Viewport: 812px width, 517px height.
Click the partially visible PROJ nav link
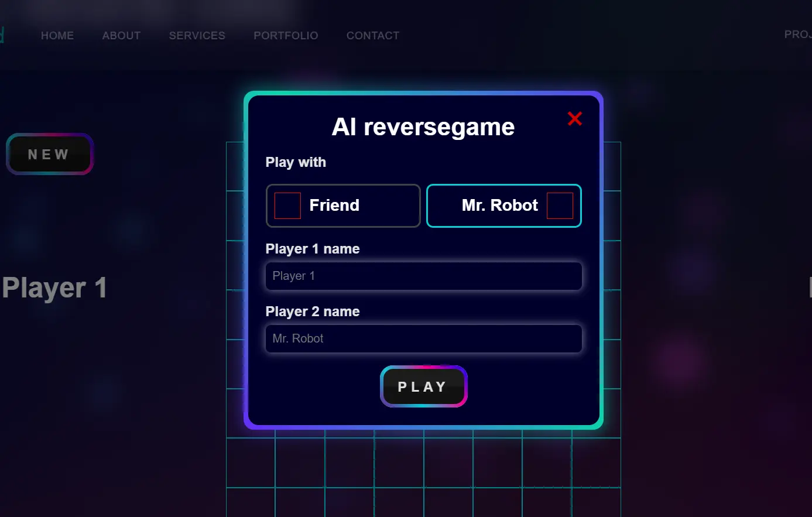pyautogui.click(x=797, y=35)
